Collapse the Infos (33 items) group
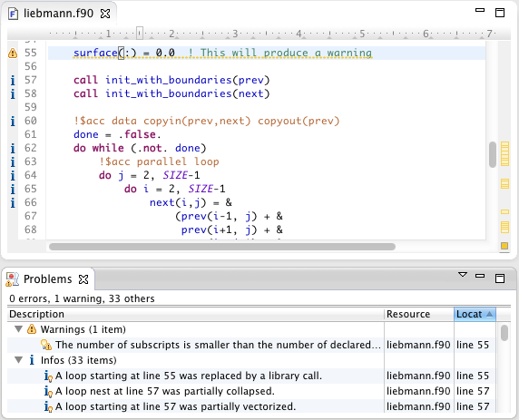Screen dimensions: 519x420 click(x=18, y=360)
